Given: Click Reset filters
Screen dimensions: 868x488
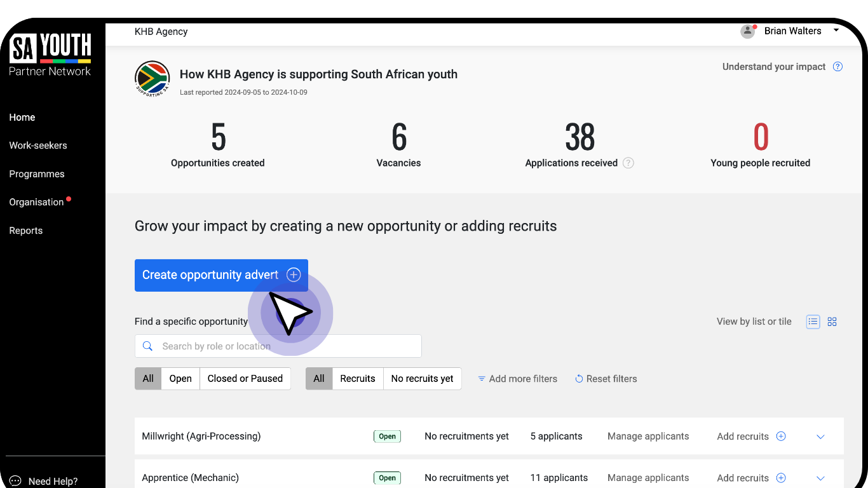Looking at the screenshot, I should click(x=606, y=379).
